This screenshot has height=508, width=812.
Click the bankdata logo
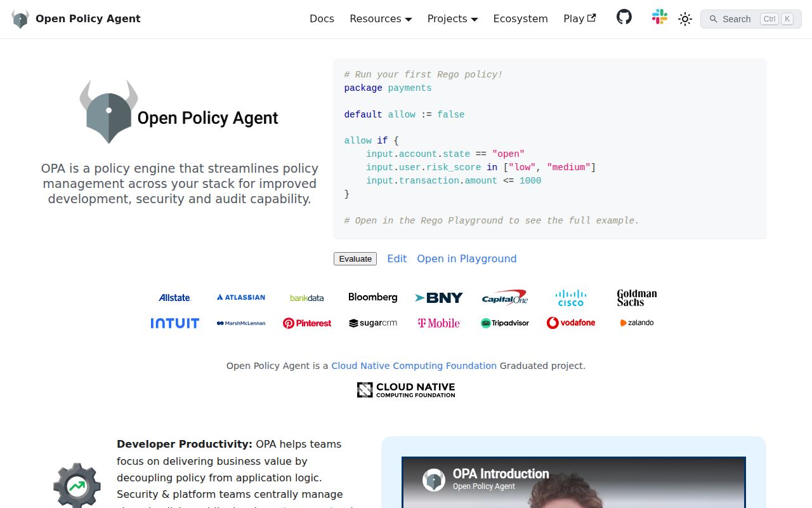(x=307, y=298)
